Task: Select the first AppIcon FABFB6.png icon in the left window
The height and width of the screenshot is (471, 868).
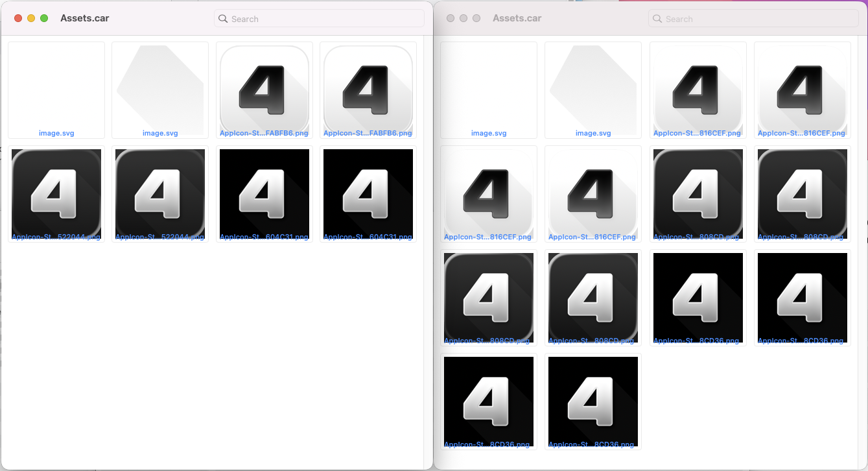Action: tap(264, 90)
